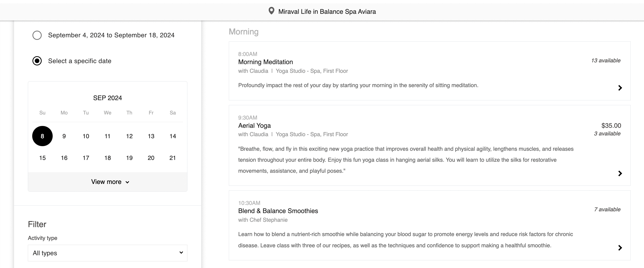Open the Aerial Yoga class title

click(254, 125)
